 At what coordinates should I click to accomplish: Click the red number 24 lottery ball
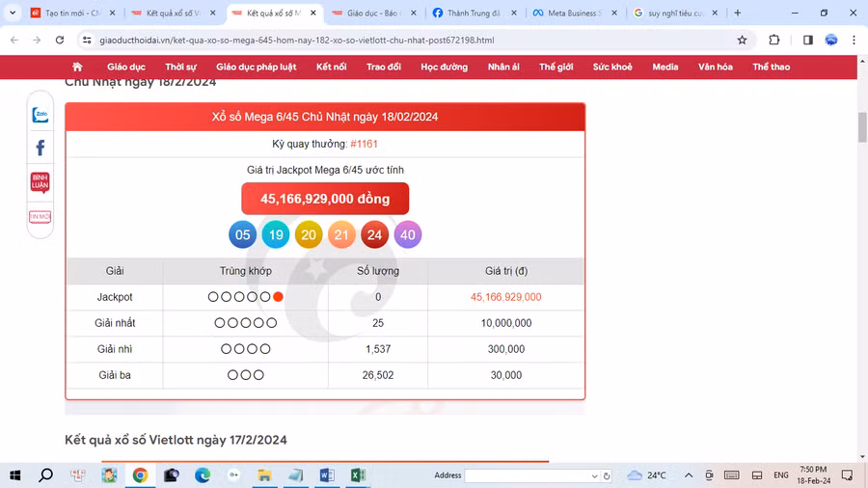point(374,234)
